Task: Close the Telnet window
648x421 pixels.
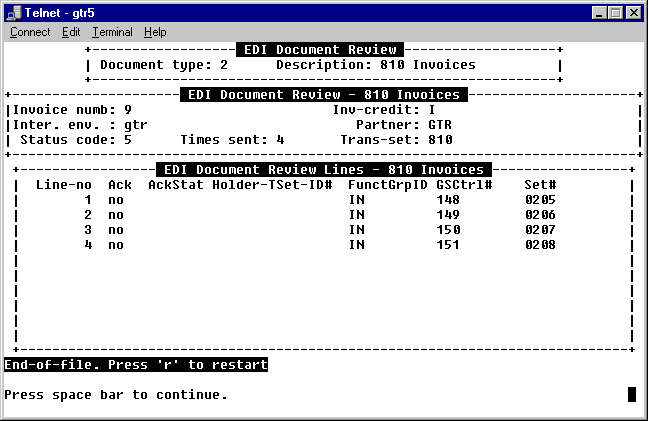Action: [x=633, y=13]
